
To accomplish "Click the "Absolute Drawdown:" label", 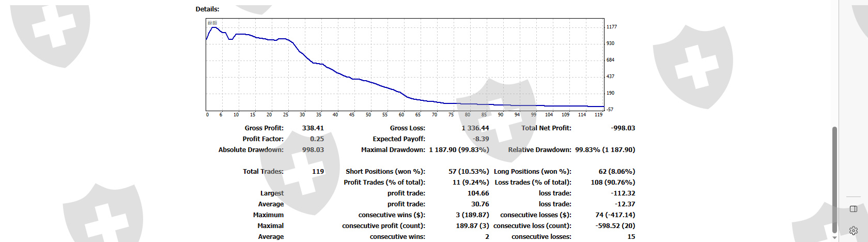I will tap(251, 150).
